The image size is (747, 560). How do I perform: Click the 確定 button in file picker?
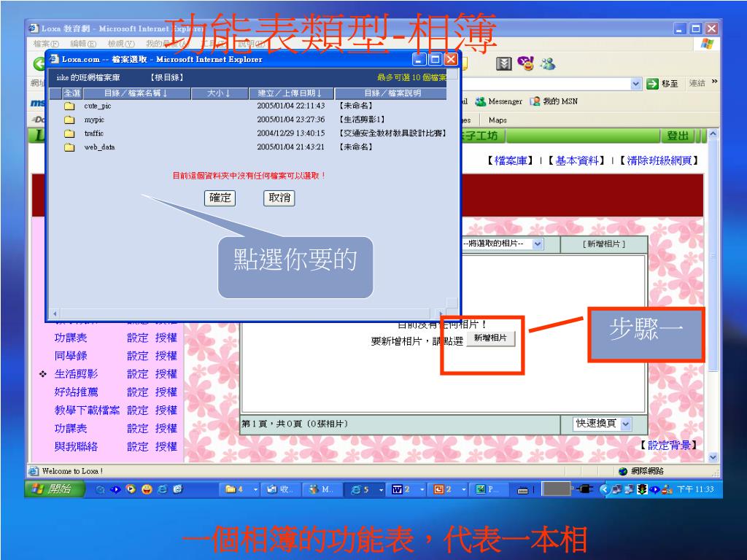pyautogui.click(x=220, y=198)
